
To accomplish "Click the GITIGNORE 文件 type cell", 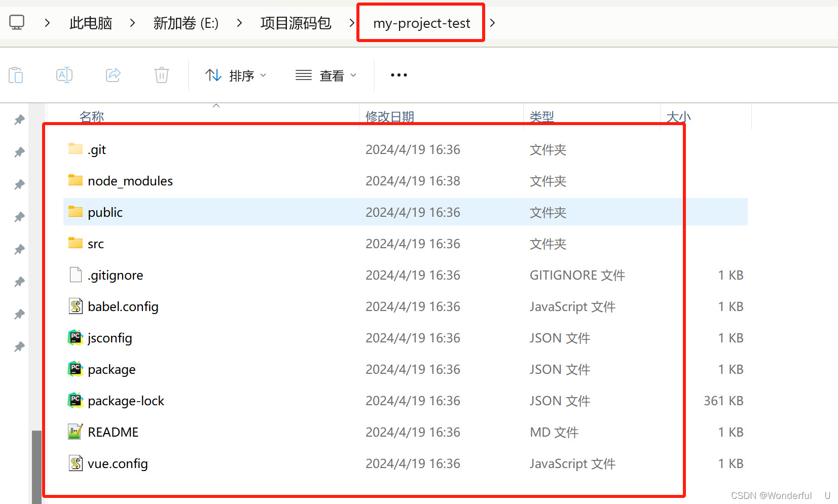I will (x=577, y=275).
